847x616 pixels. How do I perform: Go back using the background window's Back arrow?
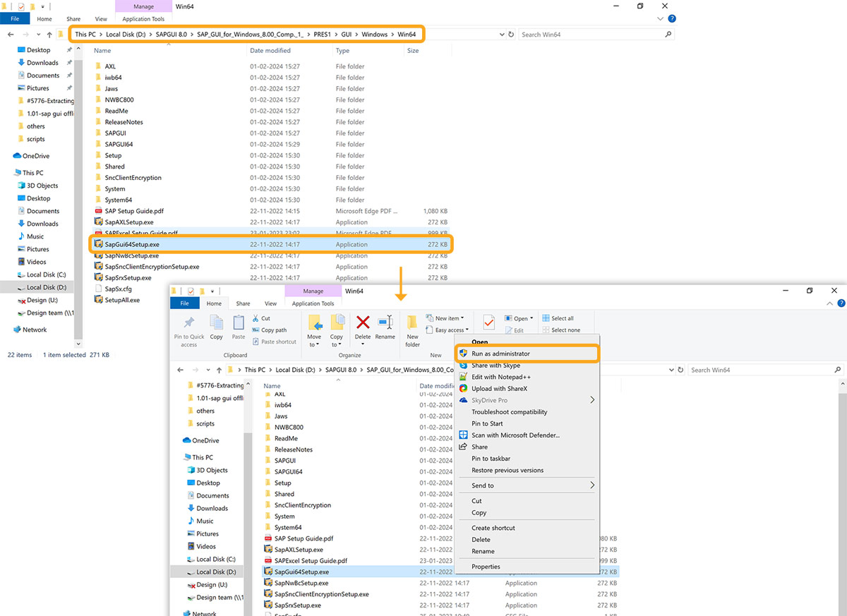tap(11, 34)
